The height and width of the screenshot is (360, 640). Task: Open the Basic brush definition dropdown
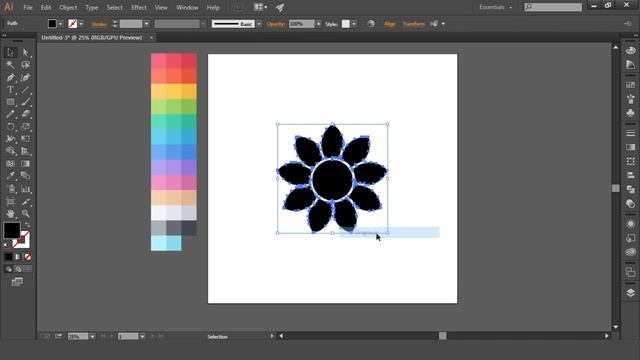point(259,24)
